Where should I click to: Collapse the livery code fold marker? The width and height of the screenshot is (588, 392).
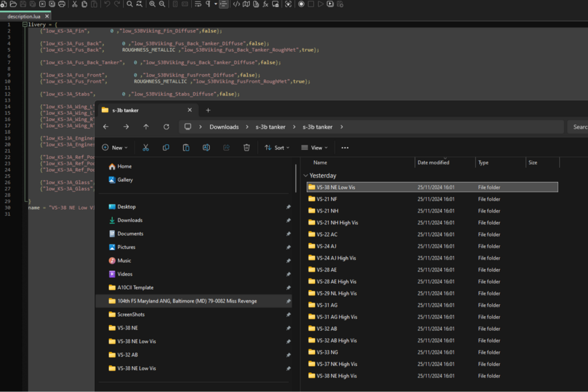[x=24, y=25]
